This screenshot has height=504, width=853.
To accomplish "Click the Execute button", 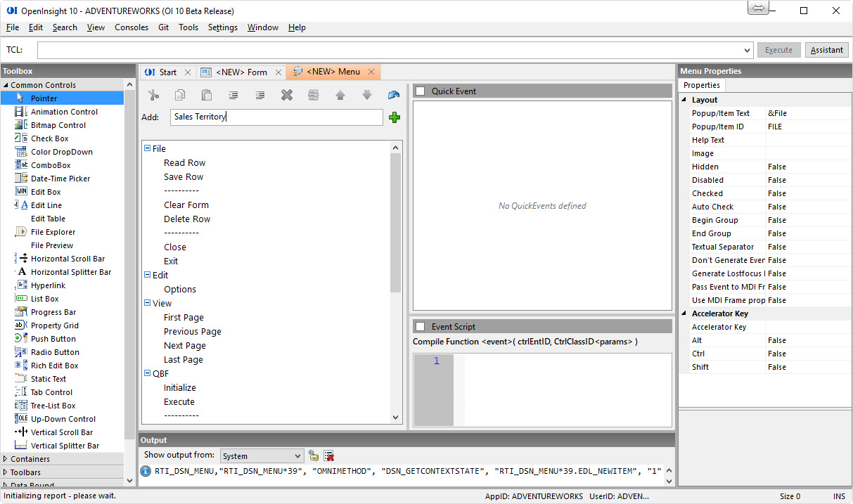I will tap(778, 50).
